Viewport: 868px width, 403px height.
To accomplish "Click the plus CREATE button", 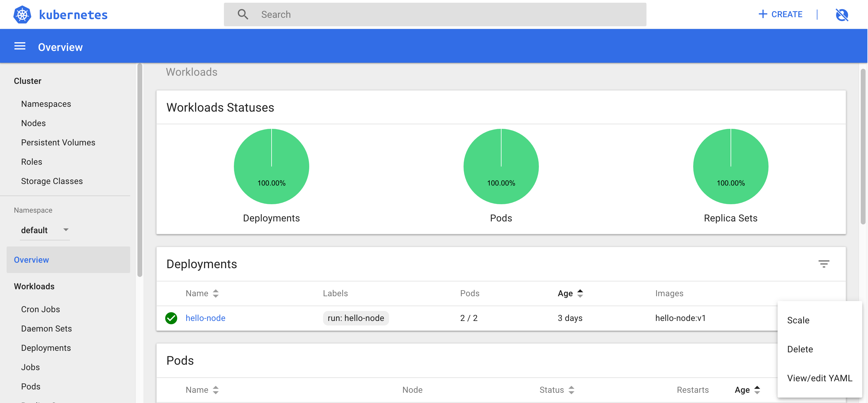I will (x=780, y=14).
